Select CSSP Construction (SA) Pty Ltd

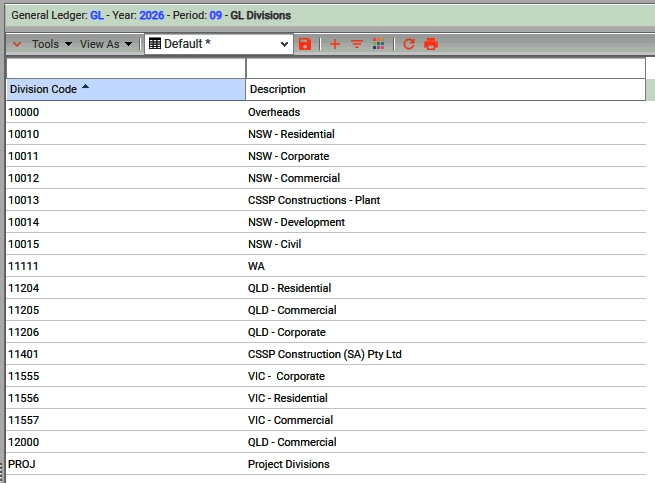[x=325, y=354]
